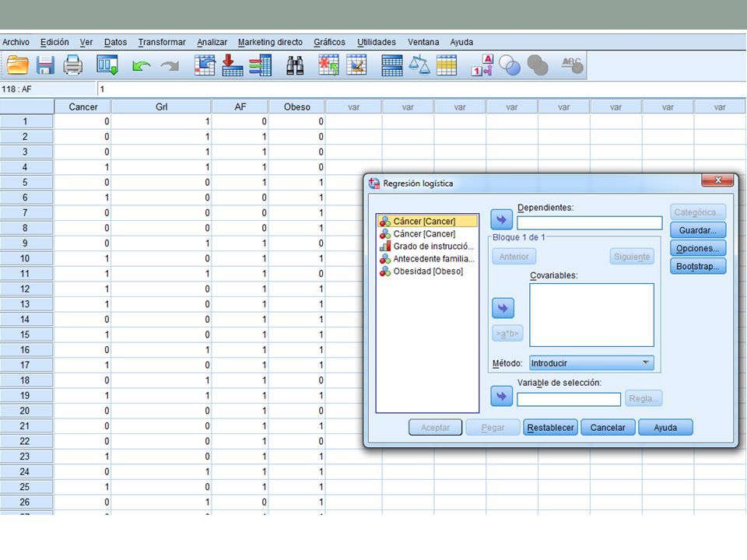
Task: Select the Cancer column header
Action: click(83, 107)
